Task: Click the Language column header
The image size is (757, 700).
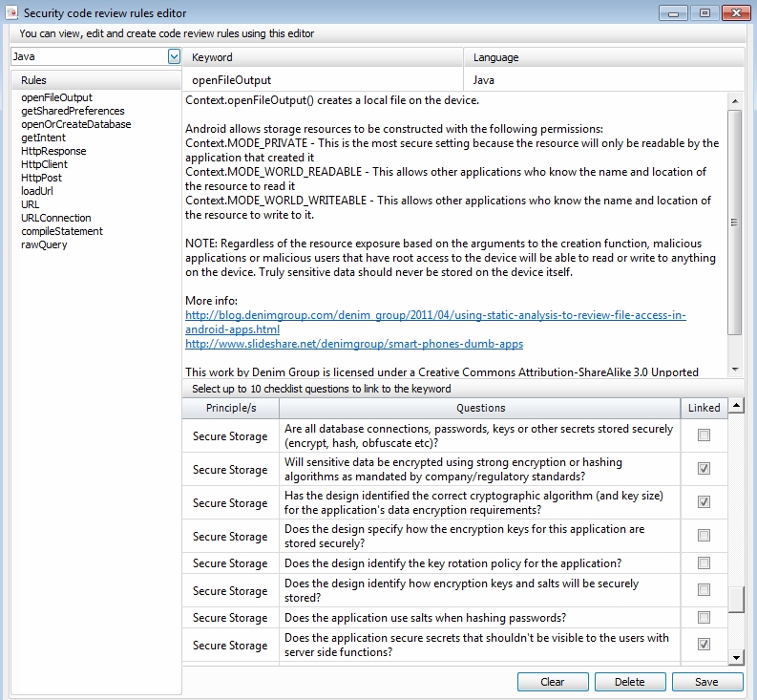Action: 604,57
